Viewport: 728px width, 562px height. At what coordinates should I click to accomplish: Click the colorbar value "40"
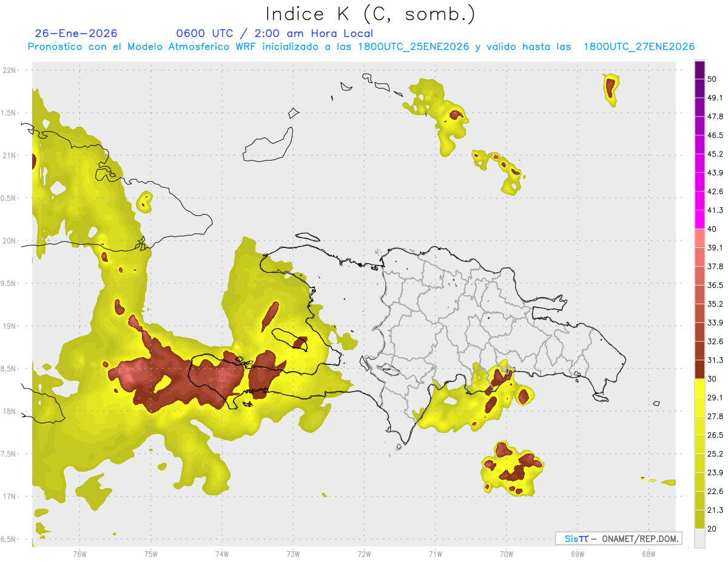click(x=712, y=229)
